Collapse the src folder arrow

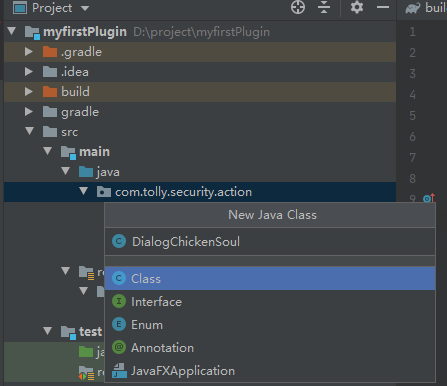tap(29, 131)
